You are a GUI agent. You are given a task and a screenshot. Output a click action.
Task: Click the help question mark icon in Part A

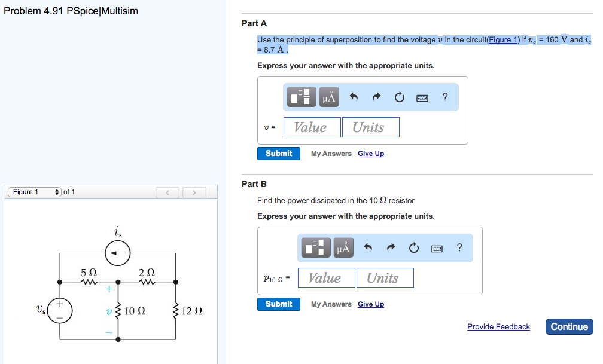coord(446,96)
